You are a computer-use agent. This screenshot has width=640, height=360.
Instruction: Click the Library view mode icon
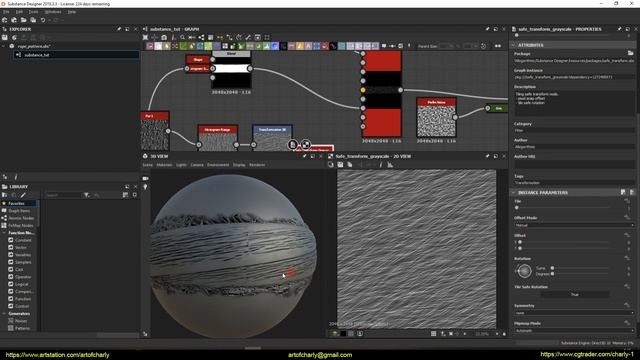tap(125, 195)
